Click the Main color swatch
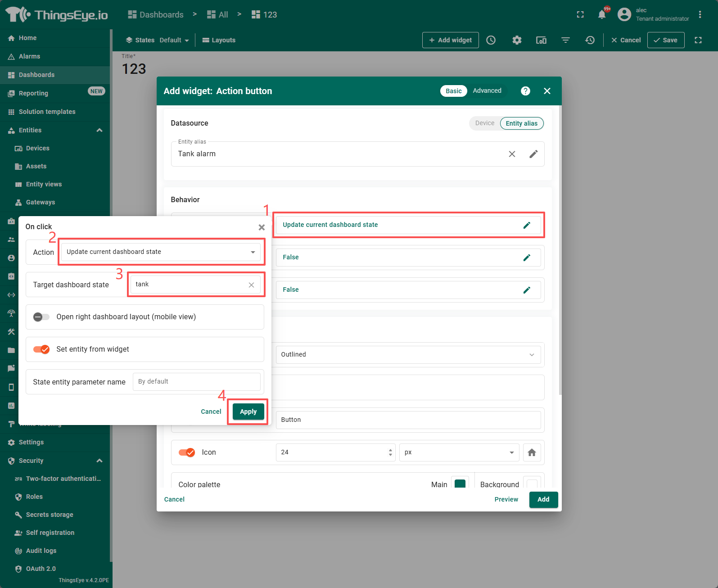The width and height of the screenshot is (718, 588). (x=460, y=484)
